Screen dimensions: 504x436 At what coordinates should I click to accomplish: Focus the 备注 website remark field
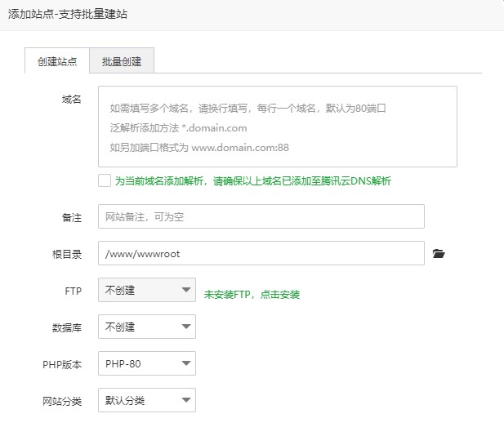coord(261,216)
